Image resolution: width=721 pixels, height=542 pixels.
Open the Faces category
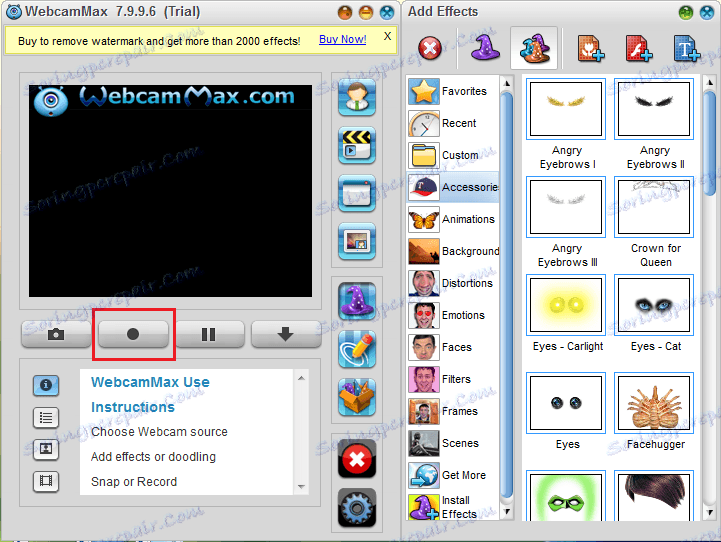[453, 347]
